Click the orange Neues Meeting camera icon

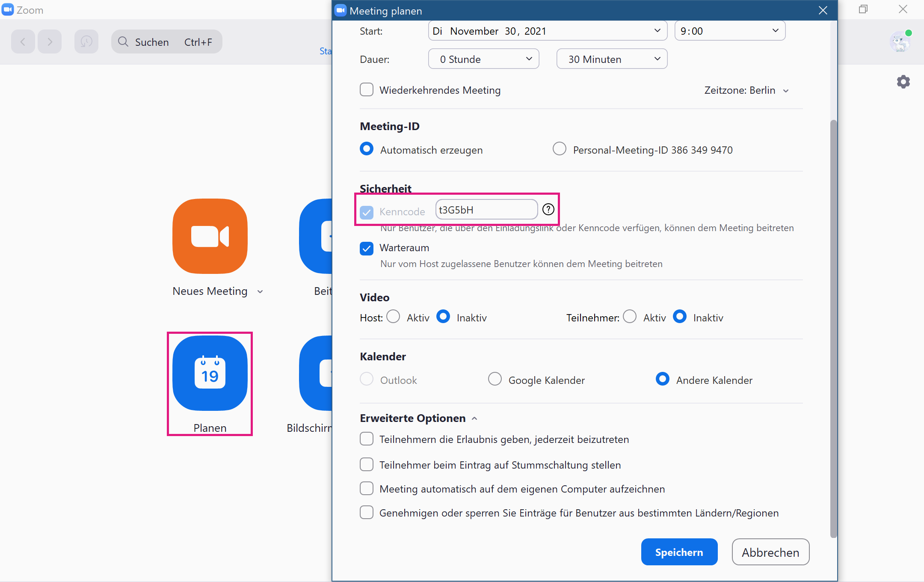[x=210, y=236]
